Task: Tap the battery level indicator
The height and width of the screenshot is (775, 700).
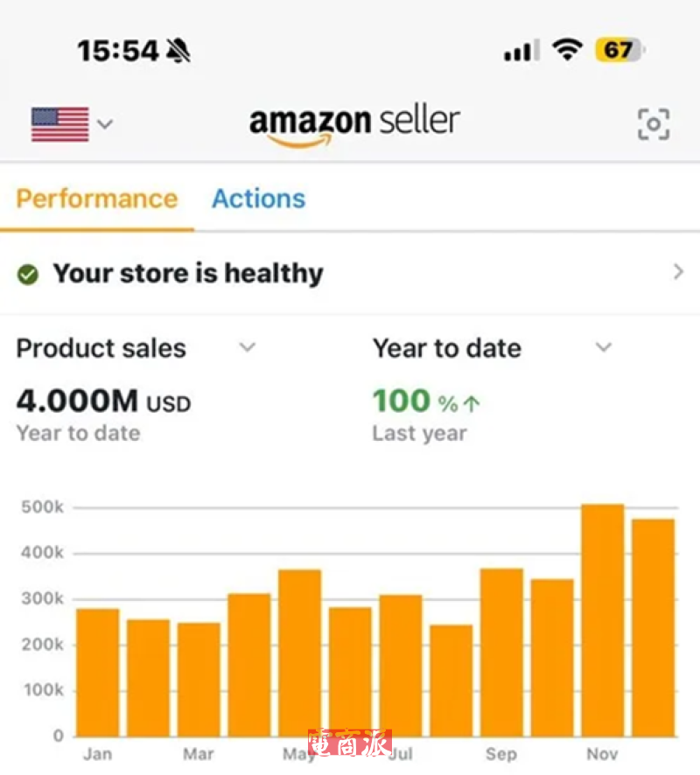Action: pos(619,51)
